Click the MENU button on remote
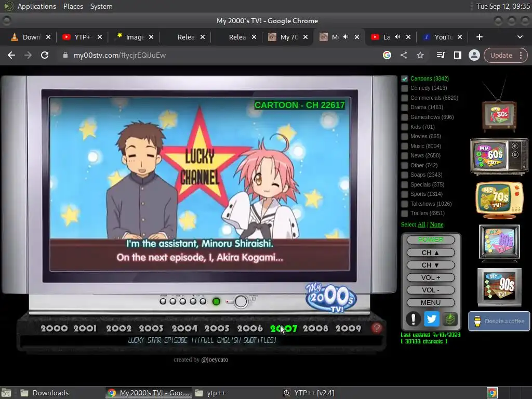Screen dimensions: 532x399 point(431,302)
